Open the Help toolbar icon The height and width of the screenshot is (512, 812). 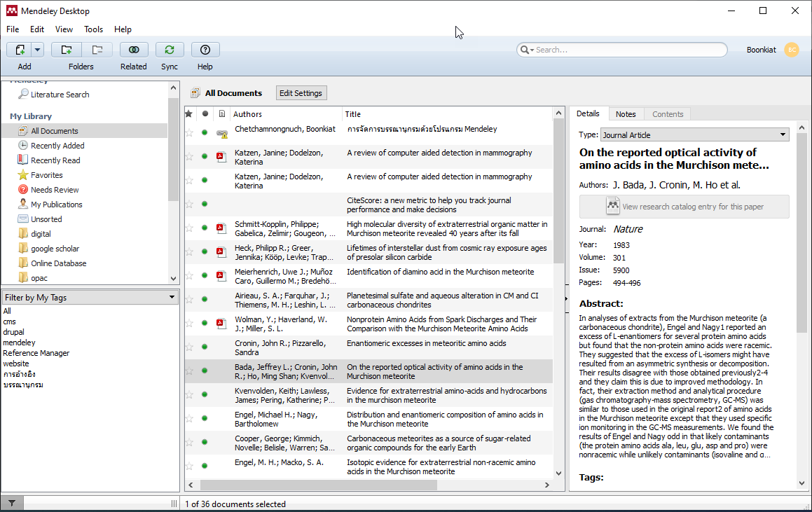[x=205, y=50]
